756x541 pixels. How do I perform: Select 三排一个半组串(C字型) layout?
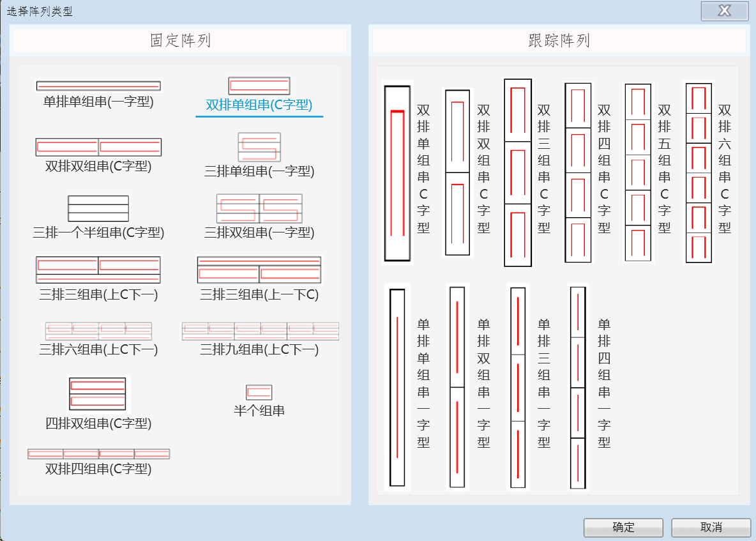(x=98, y=209)
